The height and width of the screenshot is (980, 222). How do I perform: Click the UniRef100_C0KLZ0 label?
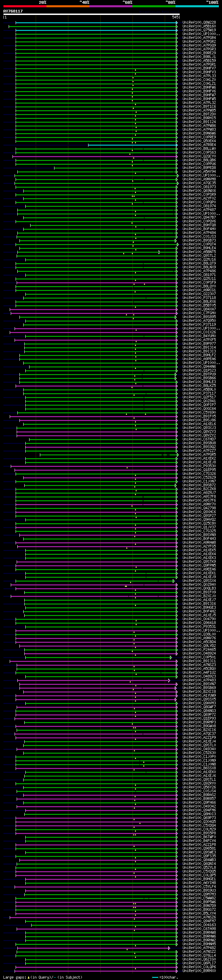pyautogui.click(x=199, y=80)
